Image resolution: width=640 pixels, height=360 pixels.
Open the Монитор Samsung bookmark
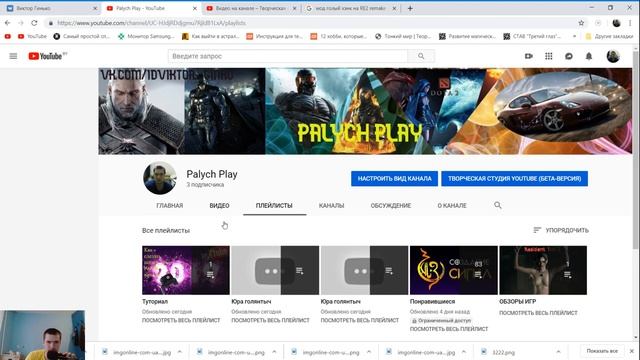pos(146,36)
